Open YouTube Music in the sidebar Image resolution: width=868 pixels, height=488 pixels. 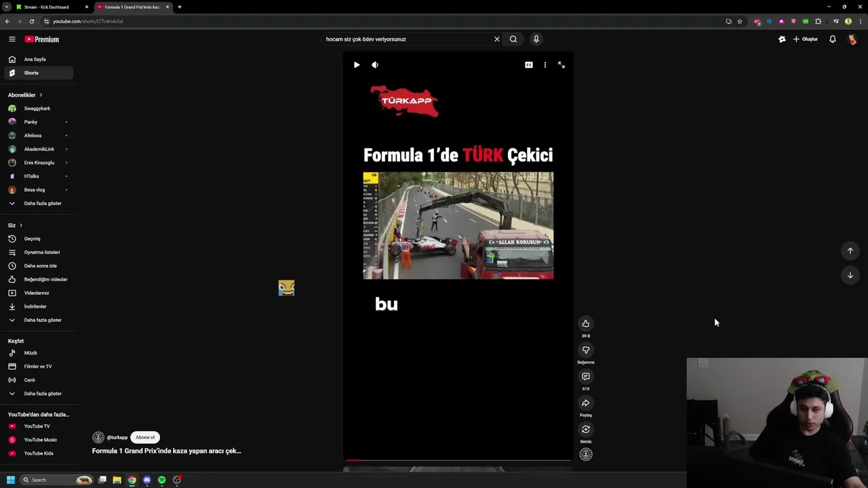point(39,440)
